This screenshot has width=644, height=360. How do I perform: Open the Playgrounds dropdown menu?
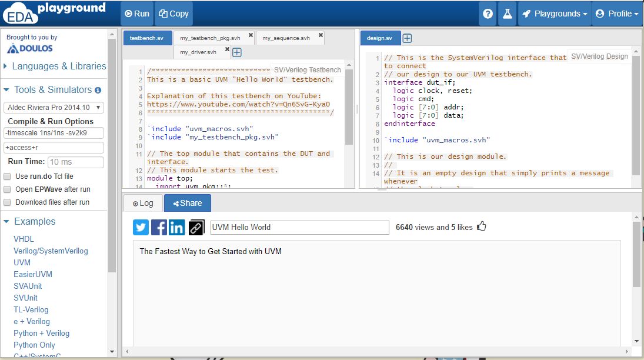pos(555,13)
